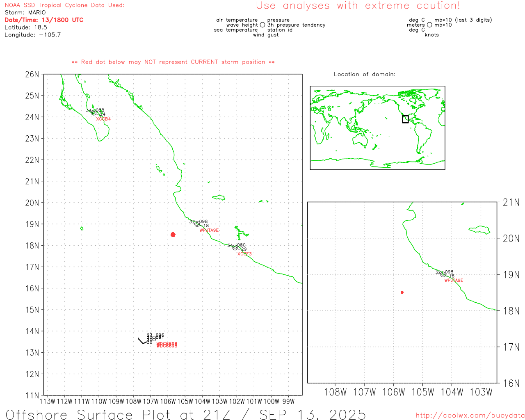Click the black domain box on world map
525x420 pixels.
[405, 119]
